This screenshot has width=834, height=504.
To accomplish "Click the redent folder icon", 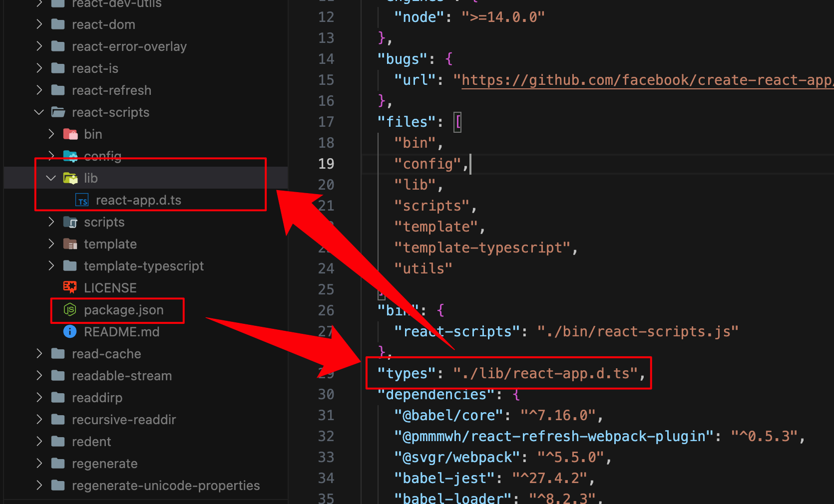I will 58,442.
